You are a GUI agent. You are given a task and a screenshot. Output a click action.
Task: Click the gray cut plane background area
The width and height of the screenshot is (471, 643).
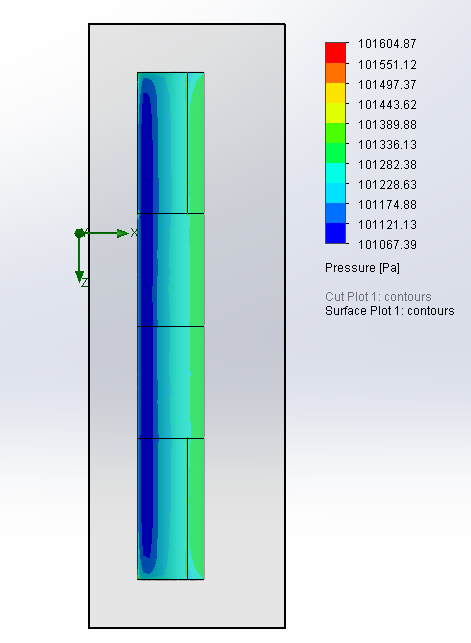(246, 328)
